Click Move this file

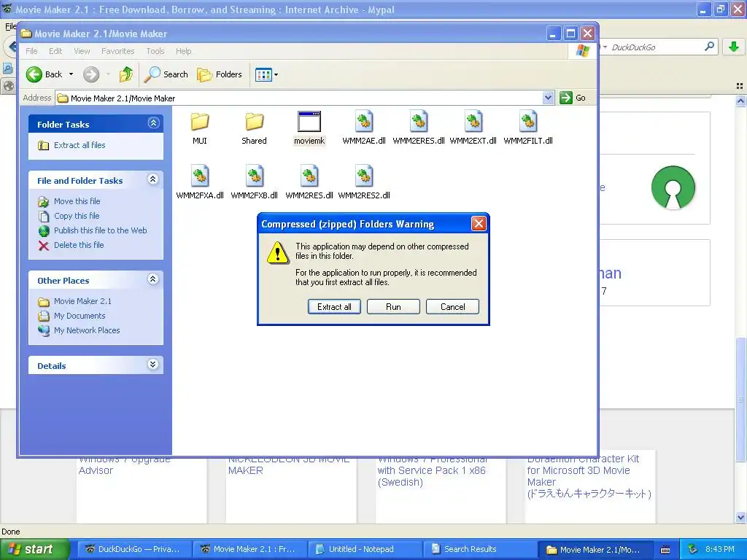pyautogui.click(x=77, y=201)
